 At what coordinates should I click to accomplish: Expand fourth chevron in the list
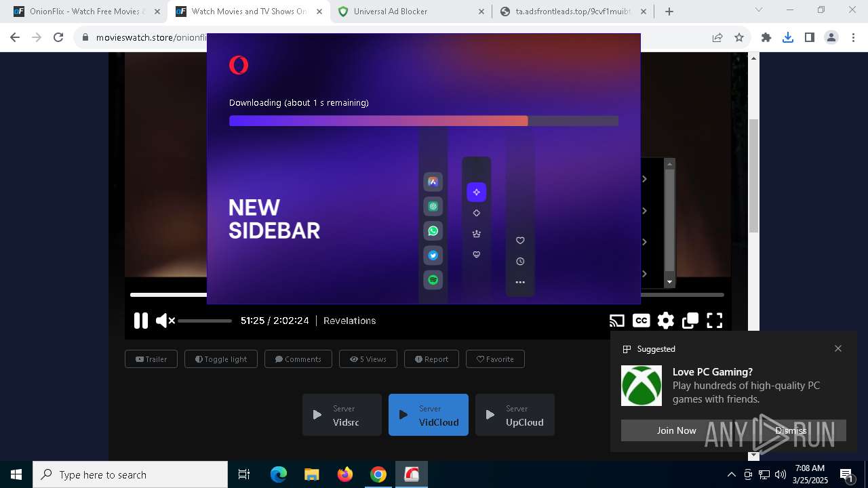(644, 274)
